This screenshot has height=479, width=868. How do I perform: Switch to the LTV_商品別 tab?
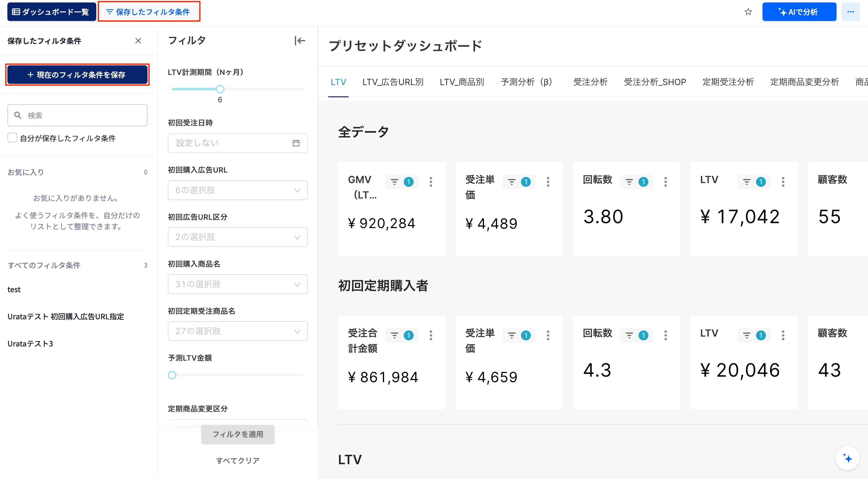[x=462, y=82]
